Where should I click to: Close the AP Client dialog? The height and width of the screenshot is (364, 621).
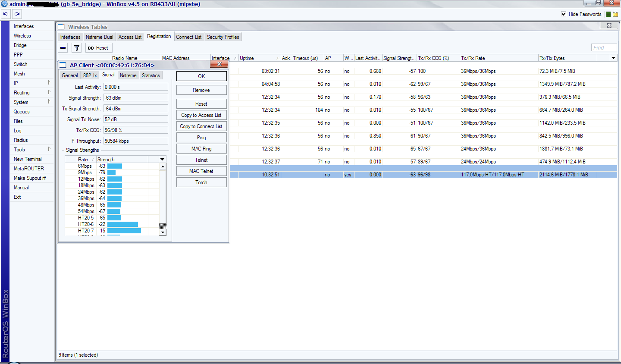219,64
